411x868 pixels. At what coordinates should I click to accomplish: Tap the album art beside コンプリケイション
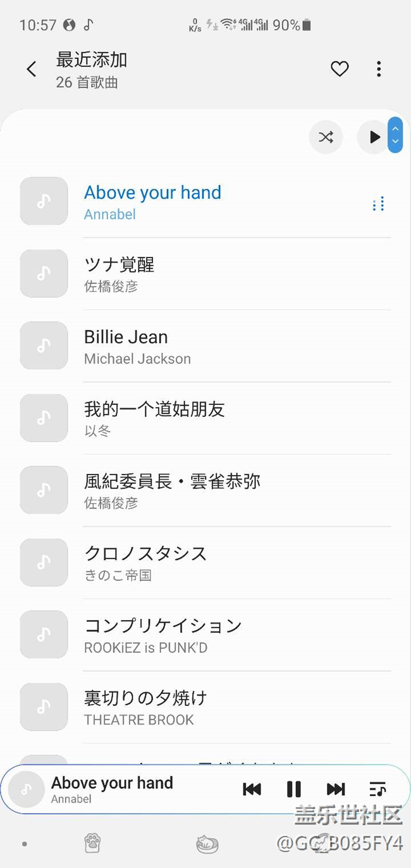(x=44, y=634)
